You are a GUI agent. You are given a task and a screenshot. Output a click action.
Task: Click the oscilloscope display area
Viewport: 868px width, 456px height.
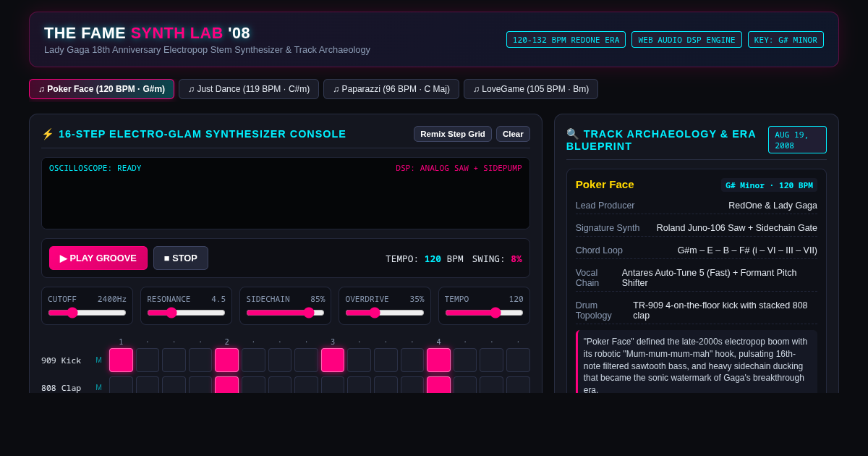tap(286, 193)
